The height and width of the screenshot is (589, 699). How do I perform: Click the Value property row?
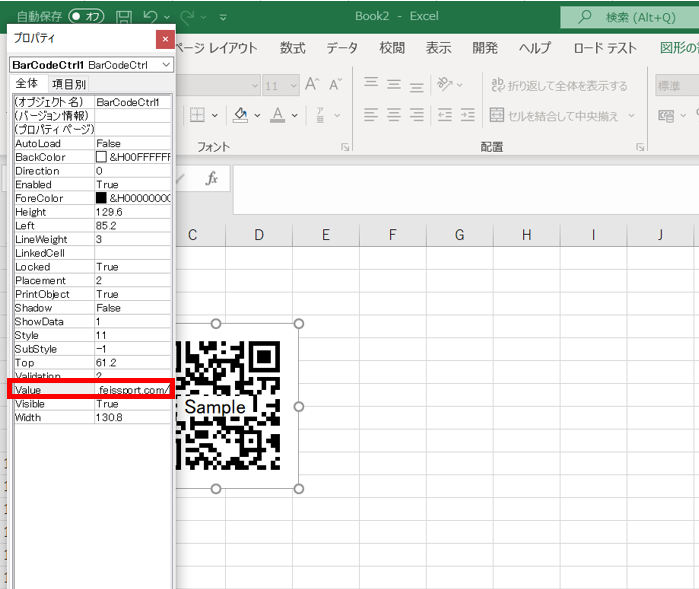[x=92, y=390]
